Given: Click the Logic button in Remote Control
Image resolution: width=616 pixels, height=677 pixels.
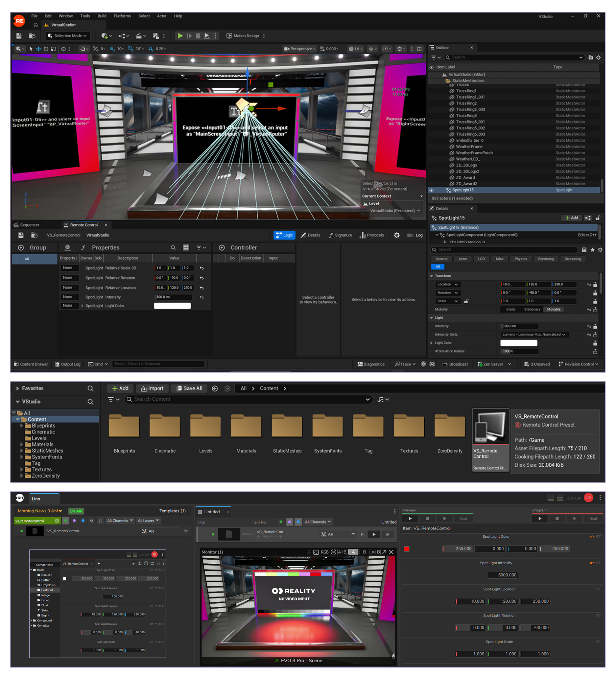Looking at the screenshot, I should 284,235.
